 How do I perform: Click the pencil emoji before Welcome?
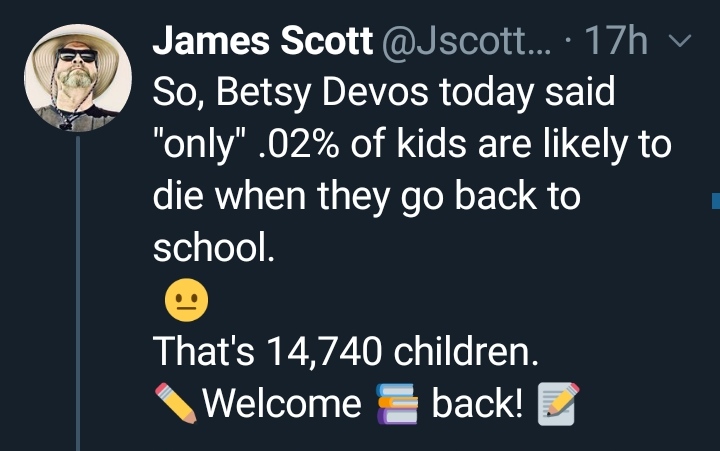176,403
